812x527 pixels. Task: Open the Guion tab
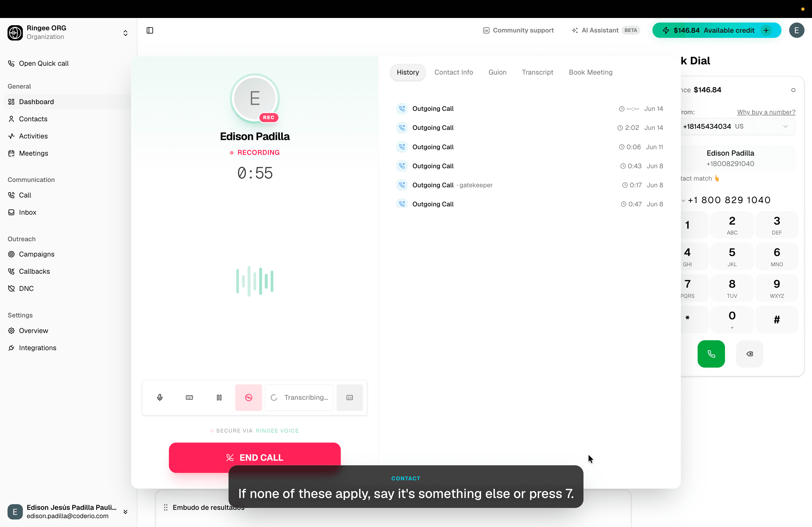coord(498,72)
